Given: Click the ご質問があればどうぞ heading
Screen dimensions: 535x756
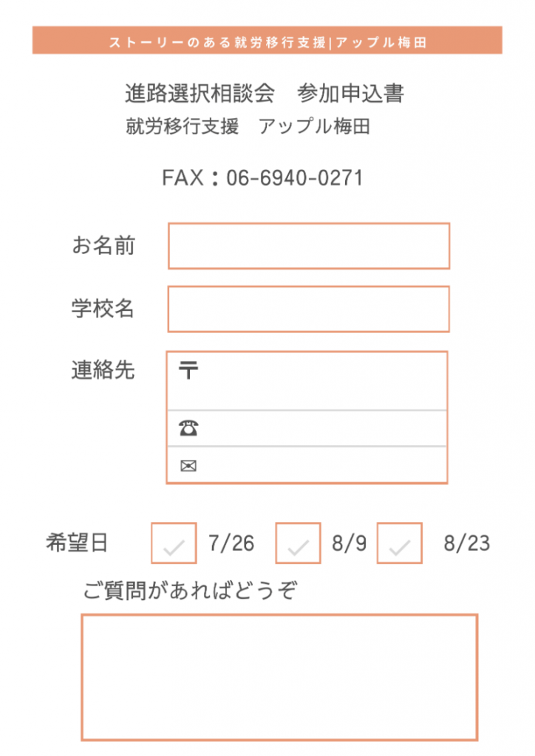Looking at the screenshot, I should [x=190, y=590].
